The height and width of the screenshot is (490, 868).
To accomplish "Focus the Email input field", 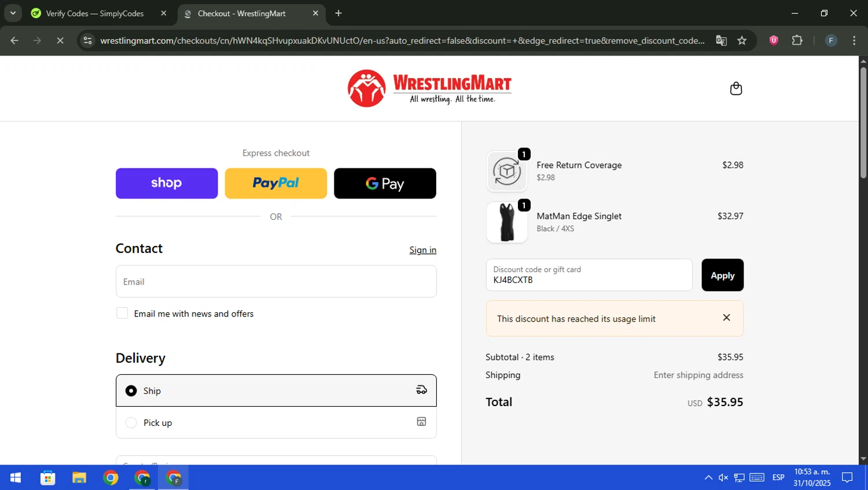I will pyautogui.click(x=276, y=282).
